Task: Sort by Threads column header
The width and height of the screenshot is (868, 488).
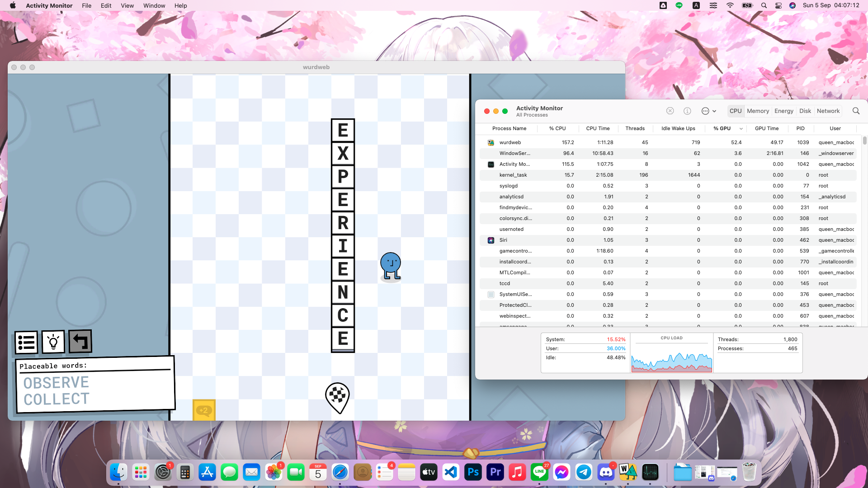Action: tap(635, 128)
